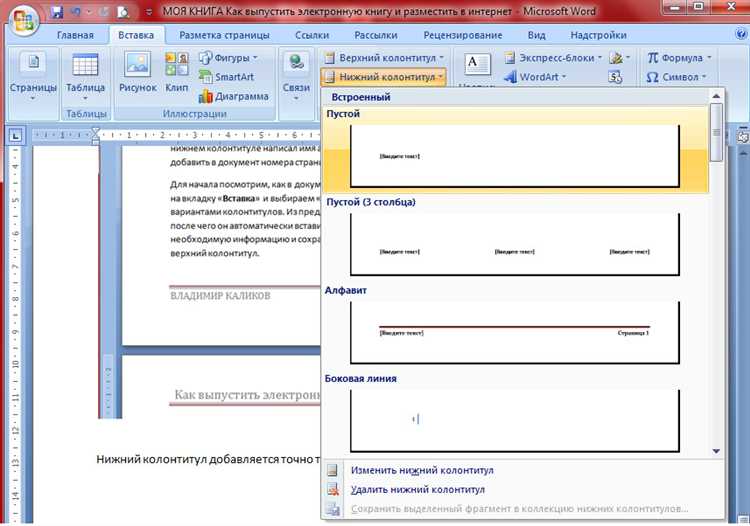This screenshot has height=526, width=750.
Task: Open the Страницы dropdown arrow
Action: [x=33, y=99]
